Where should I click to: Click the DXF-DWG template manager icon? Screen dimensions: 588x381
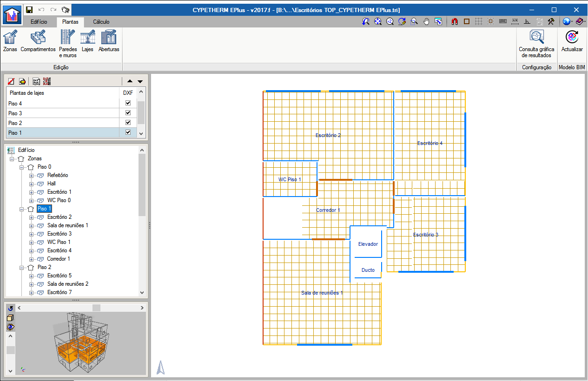tap(36, 81)
